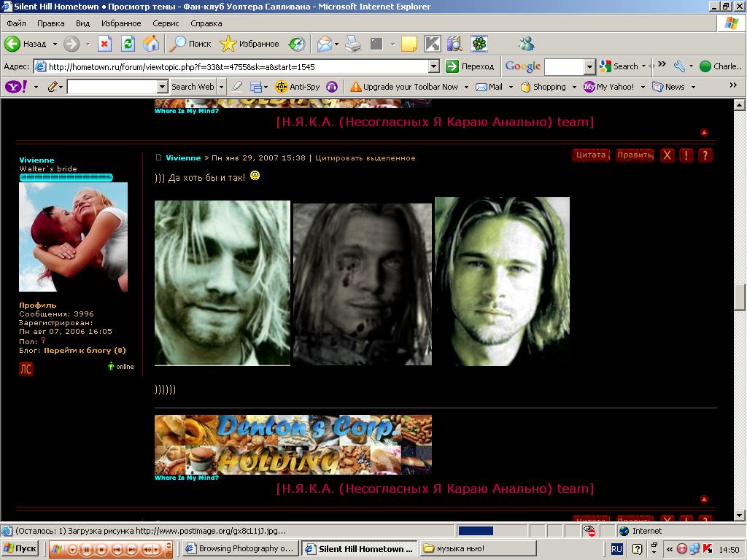Switch the RU keyboard language indicator
Image resolution: width=747 pixels, height=560 pixels.
(616, 549)
